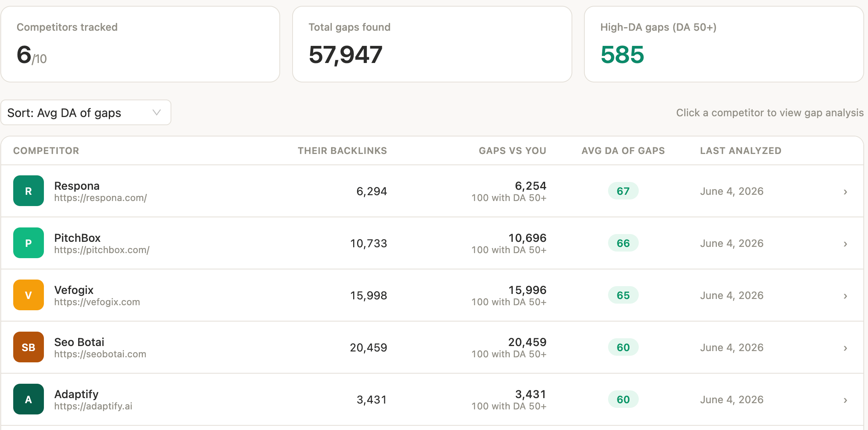Click Respona's backlinks count 6,294
This screenshot has width=868, height=430.
tap(372, 191)
